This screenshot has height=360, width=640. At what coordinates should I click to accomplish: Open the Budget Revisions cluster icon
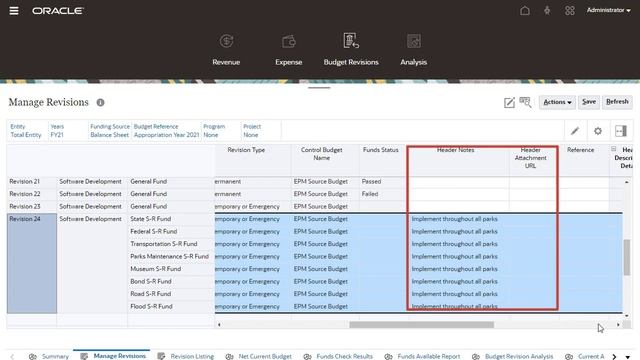(351, 50)
